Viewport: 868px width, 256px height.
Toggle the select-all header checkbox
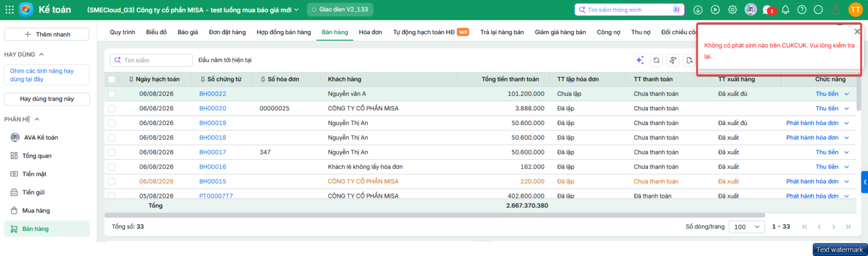[112, 79]
